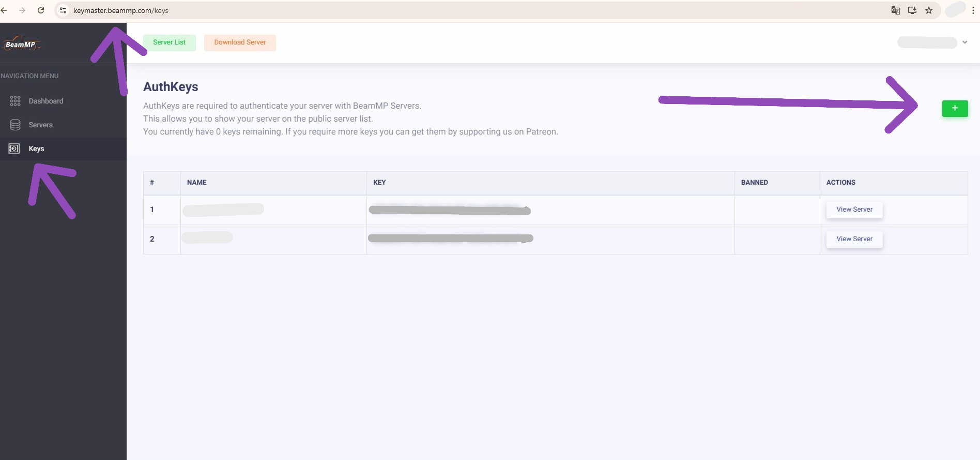Screen dimensions: 980x460
Task: View Server for key number 2
Action: tap(854, 239)
